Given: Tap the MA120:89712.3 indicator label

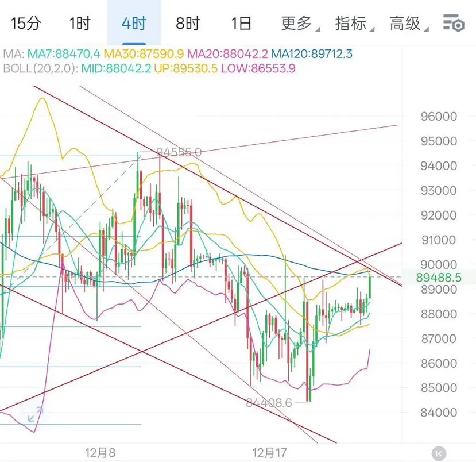Looking at the screenshot, I should (312, 54).
